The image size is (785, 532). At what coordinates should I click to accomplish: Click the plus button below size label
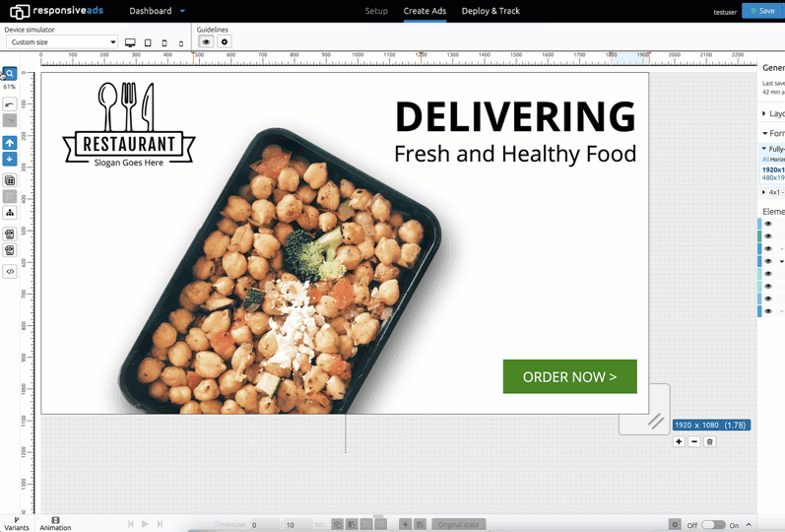679,441
